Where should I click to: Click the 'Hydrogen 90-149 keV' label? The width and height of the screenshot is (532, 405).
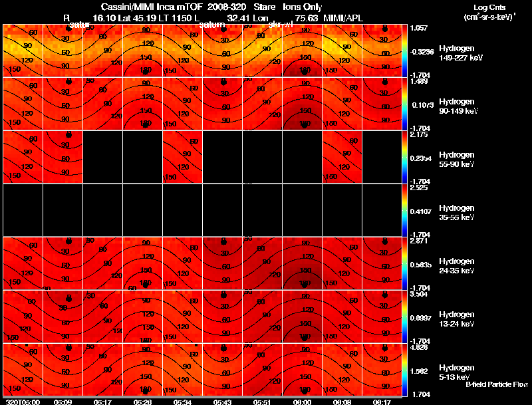[459, 106]
